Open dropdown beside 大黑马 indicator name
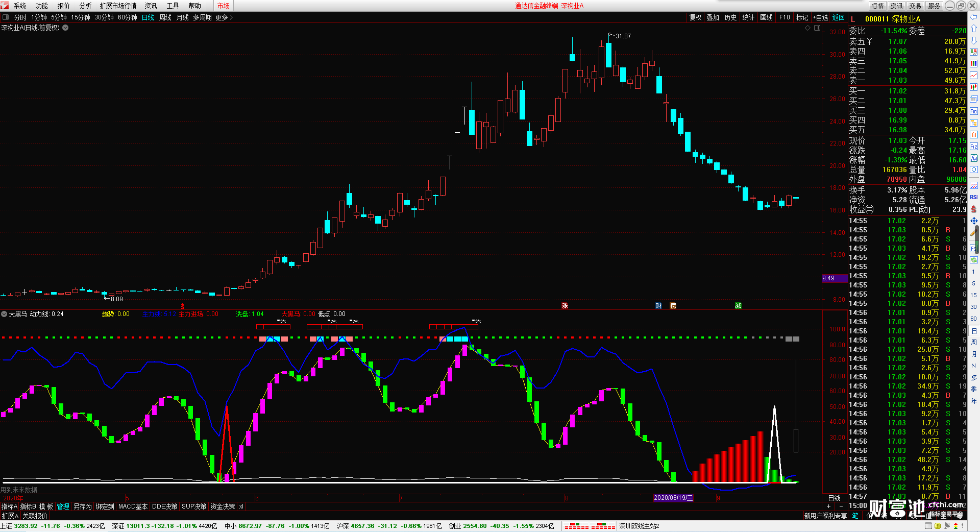The image size is (980, 532). click(4, 314)
